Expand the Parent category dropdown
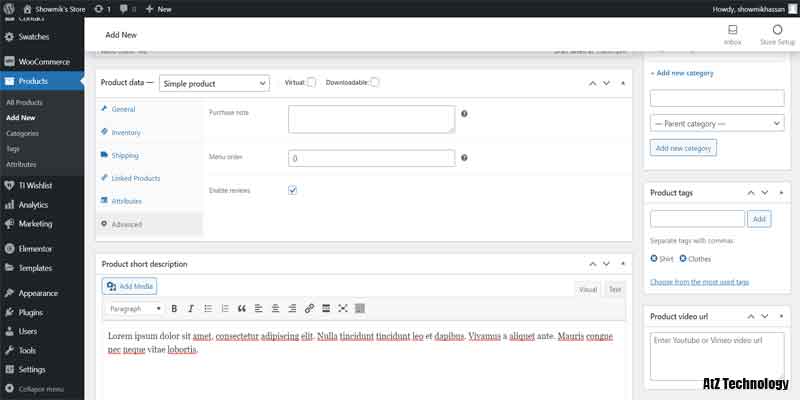This screenshot has width=800, height=400. point(716,123)
